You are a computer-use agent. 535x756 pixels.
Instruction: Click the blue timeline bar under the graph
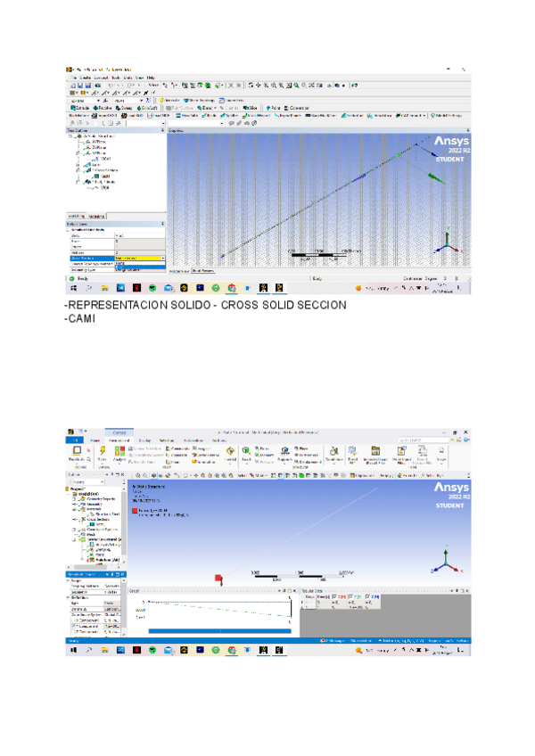click(x=218, y=630)
